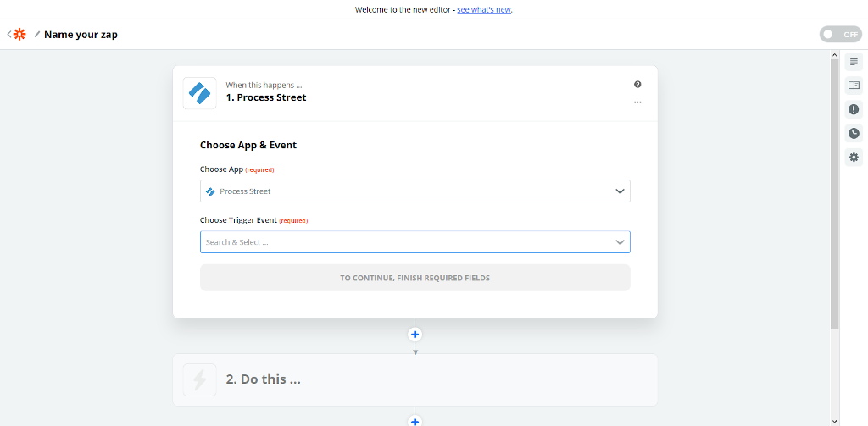Click the Choose Trigger Event search field

click(415, 241)
